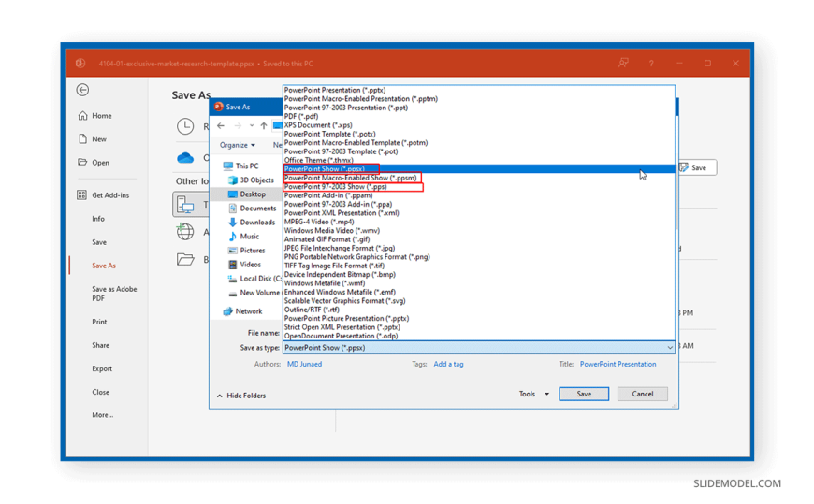Go forward in Save As dialog
814x504 pixels.
(238, 125)
